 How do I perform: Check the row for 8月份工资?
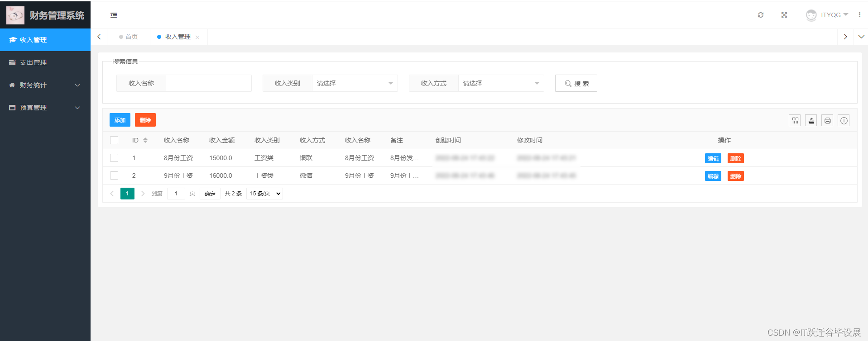tap(114, 158)
